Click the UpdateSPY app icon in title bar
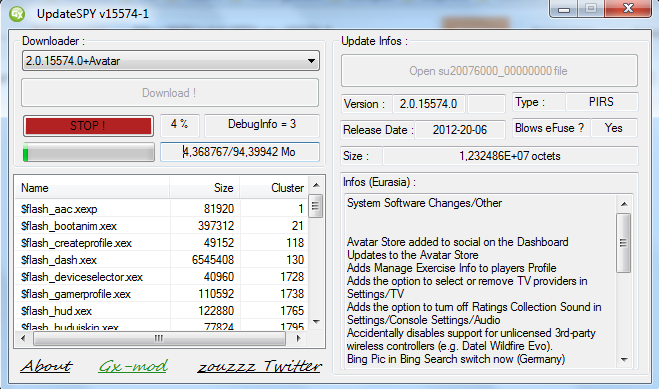 click(17, 14)
